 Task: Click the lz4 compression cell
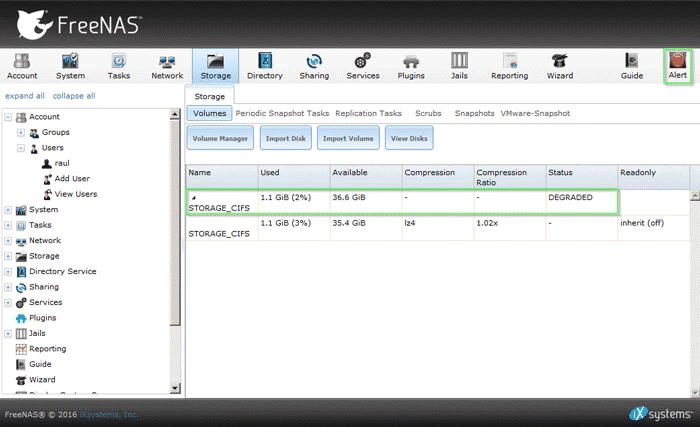coord(438,228)
